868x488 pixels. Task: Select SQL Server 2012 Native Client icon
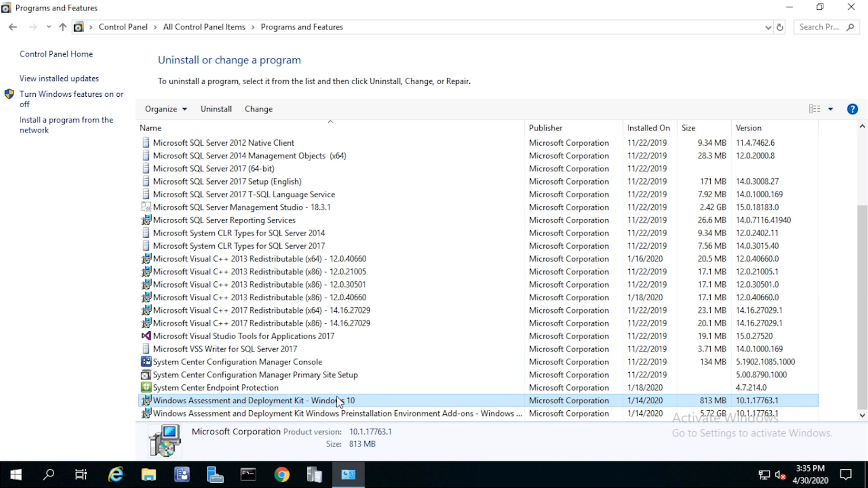(146, 143)
